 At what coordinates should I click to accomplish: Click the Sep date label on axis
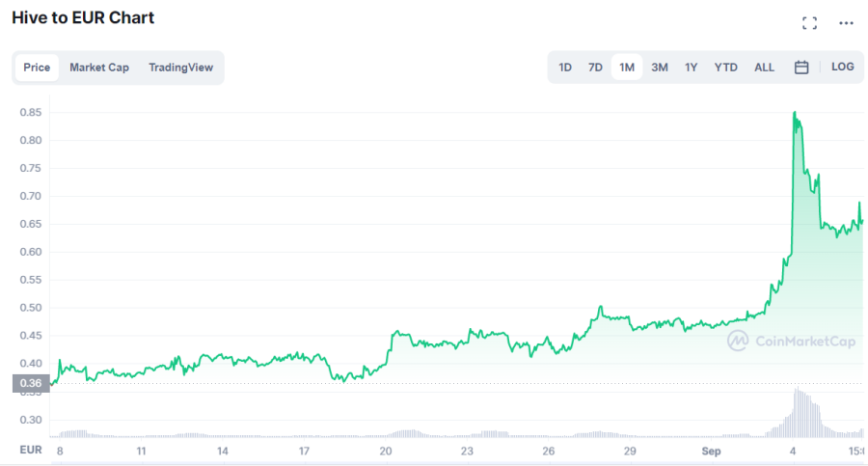tap(712, 451)
